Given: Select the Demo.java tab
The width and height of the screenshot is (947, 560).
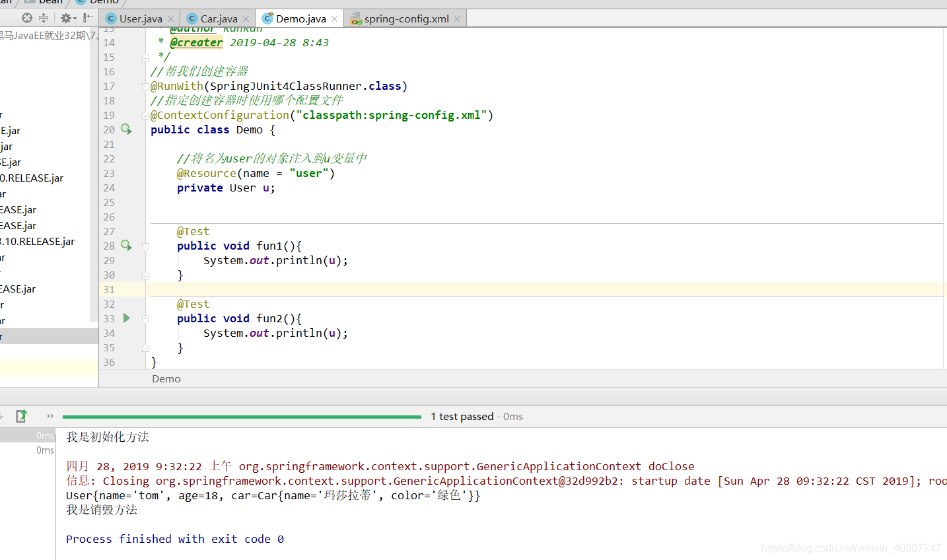Looking at the screenshot, I should (x=300, y=18).
